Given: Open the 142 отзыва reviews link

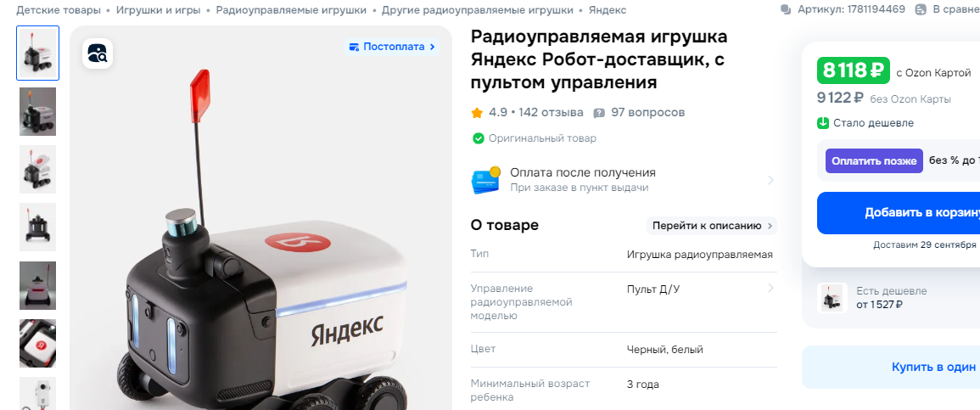Looking at the screenshot, I should click(x=551, y=113).
